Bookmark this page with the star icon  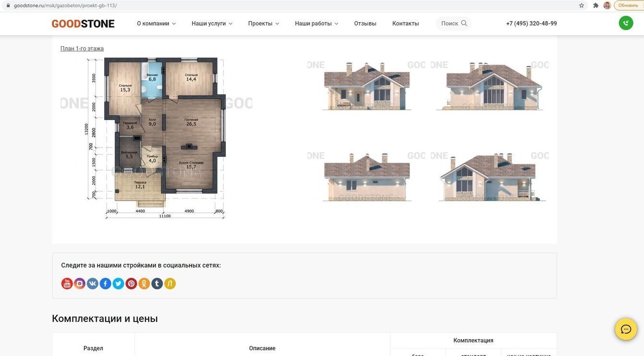click(x=582, y=5)
